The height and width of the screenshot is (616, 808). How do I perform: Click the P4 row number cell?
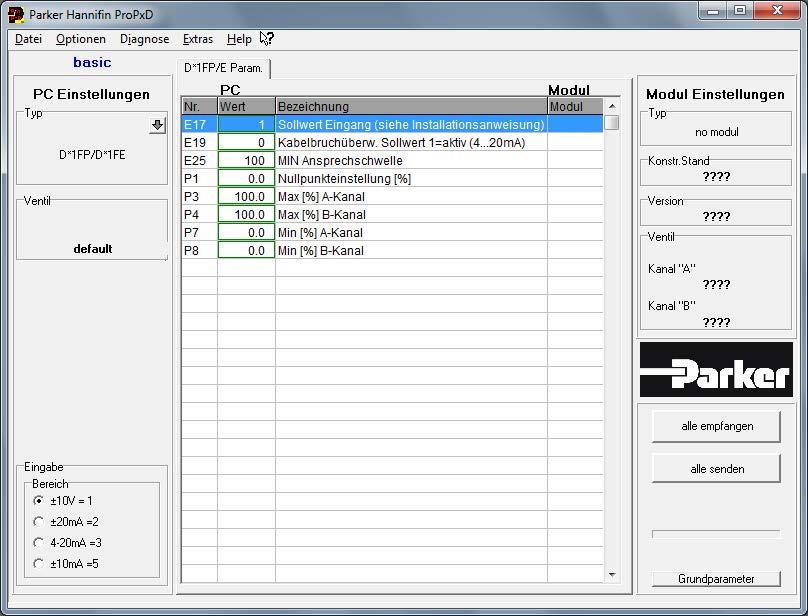(199, 214)
